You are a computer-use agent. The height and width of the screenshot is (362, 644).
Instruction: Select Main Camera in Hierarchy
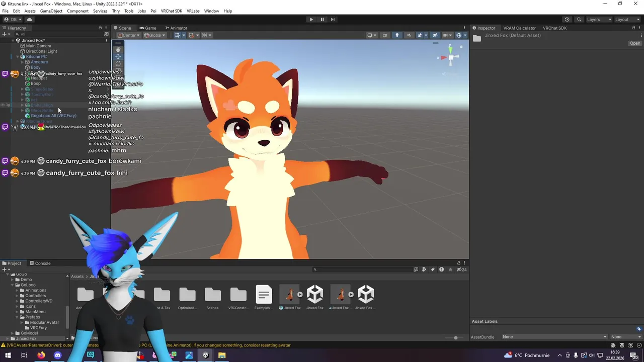coord(38,46)
